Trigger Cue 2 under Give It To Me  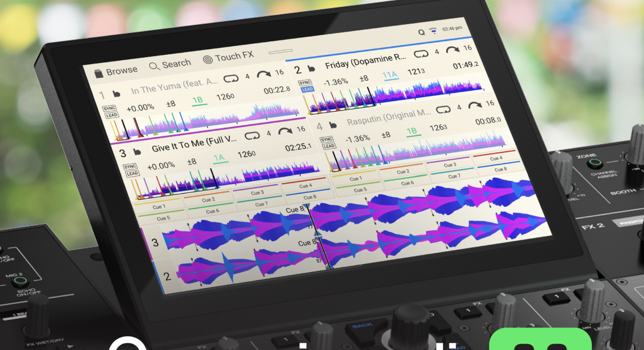click(x=208, y=199)
